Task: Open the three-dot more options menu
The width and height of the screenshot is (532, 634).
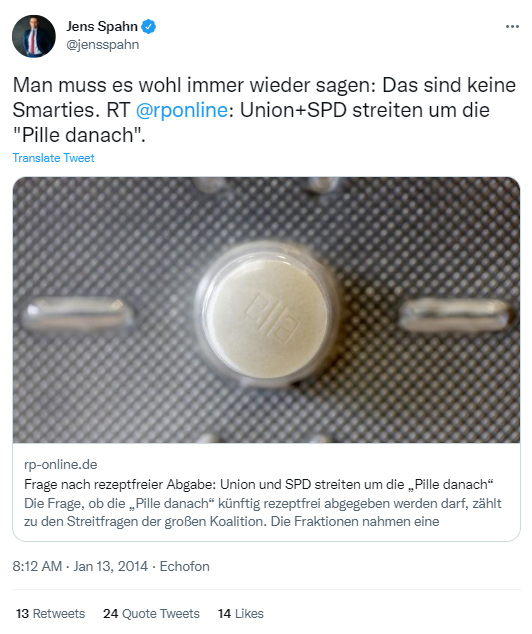Action: coord(512,27)
